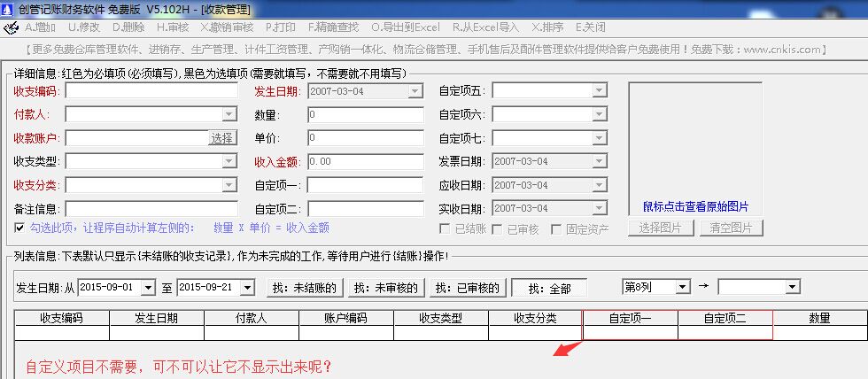This screenshot has height=379, width=868.
Task: Click H.审核 to audit the record
Action: (x=172, y=27)
